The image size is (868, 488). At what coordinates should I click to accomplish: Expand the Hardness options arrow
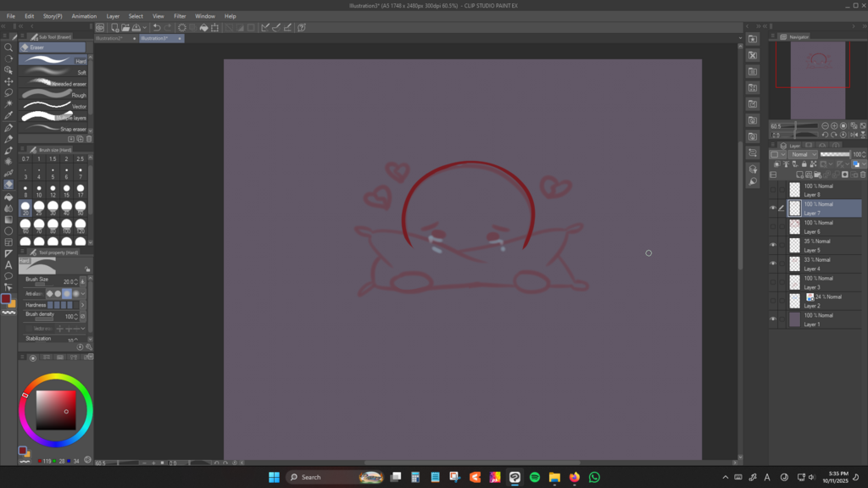[83, 305]
